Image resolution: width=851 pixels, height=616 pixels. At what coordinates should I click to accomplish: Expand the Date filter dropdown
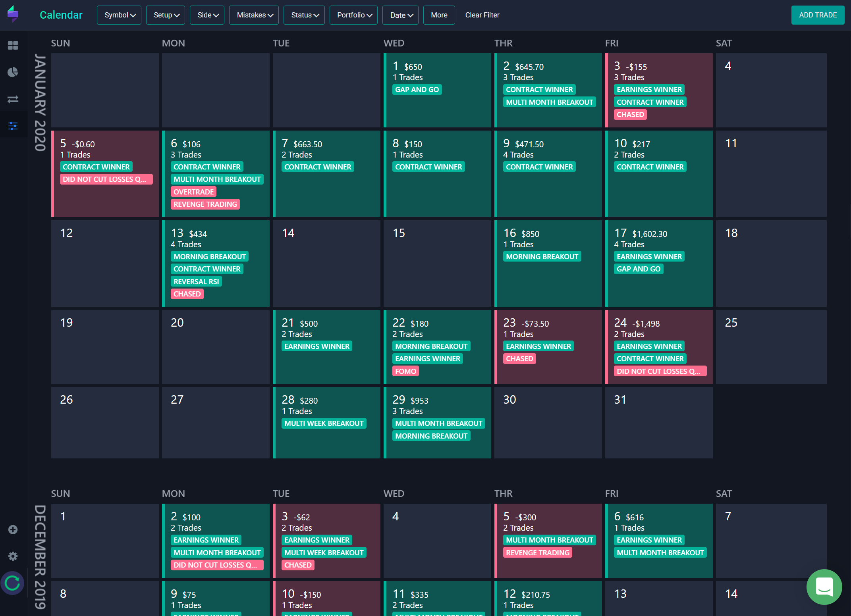pyautogui.click(x=400, y=15)
